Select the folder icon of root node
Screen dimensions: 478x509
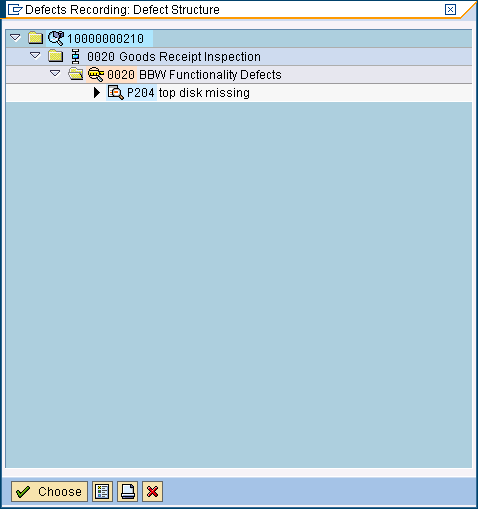click(36, 38)
